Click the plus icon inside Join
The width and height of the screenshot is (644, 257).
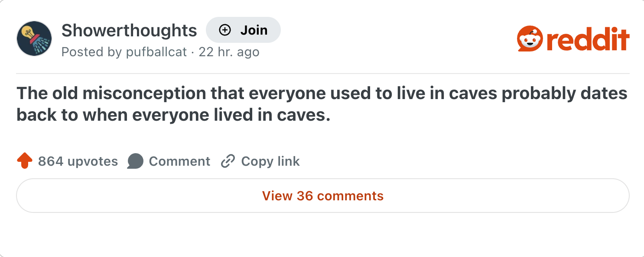click(224, 30)
